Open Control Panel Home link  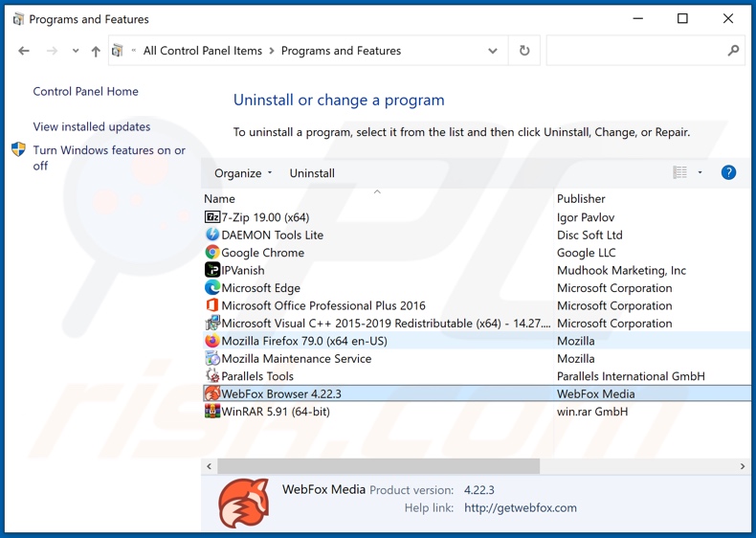85,92
